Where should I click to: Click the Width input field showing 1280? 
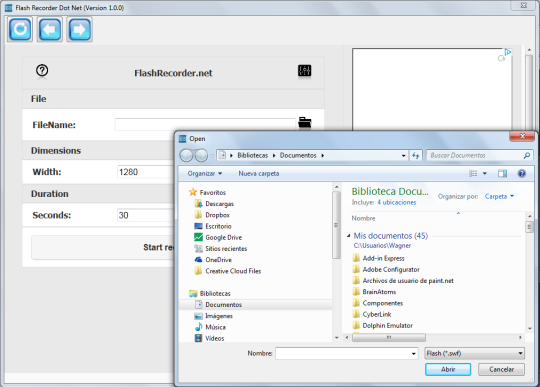(146, 172)
